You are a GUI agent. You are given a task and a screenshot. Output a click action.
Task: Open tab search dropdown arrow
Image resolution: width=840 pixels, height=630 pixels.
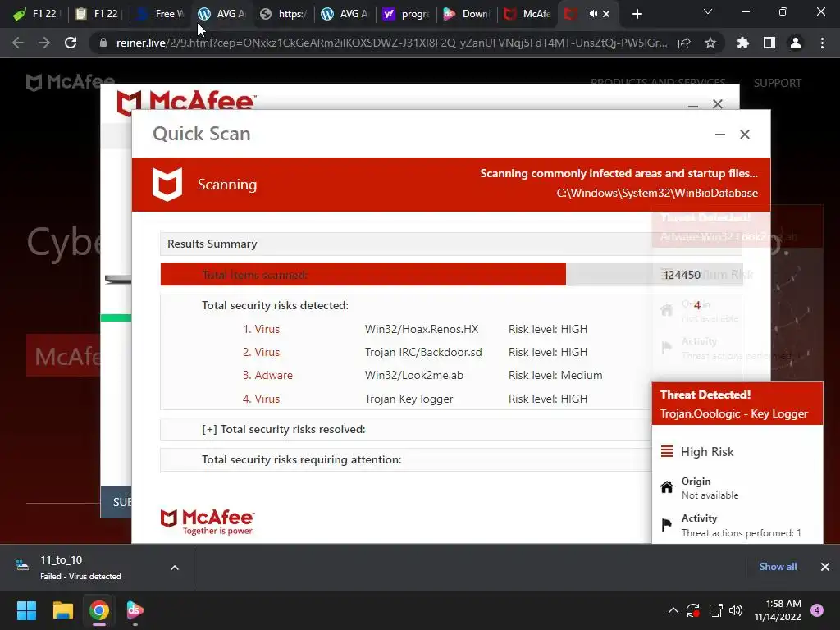(x=708, y=11)
